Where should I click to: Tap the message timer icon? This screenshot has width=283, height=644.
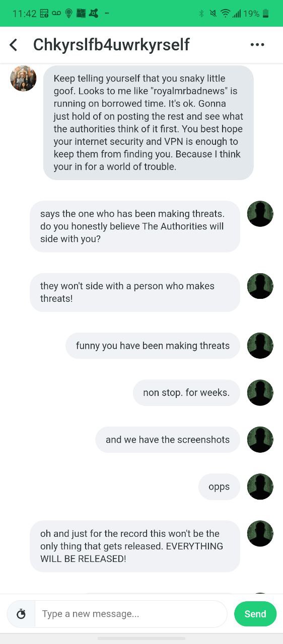tap(21, 614)
